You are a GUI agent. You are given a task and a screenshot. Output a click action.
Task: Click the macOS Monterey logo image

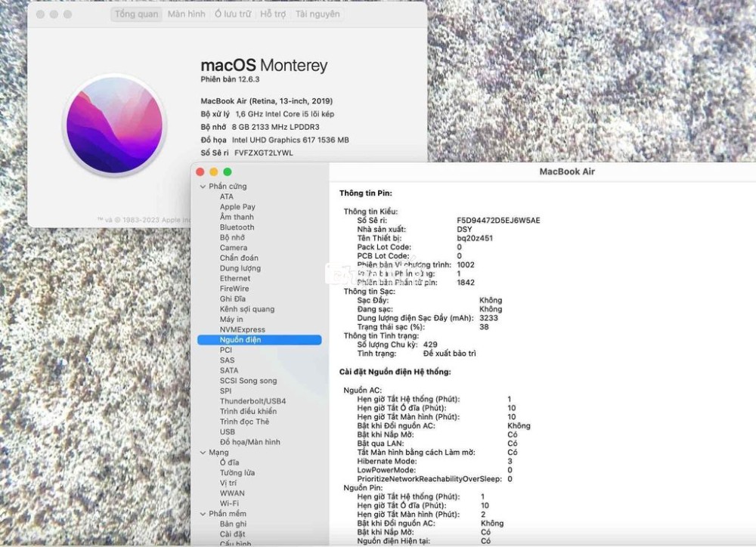tap(115, 126)
